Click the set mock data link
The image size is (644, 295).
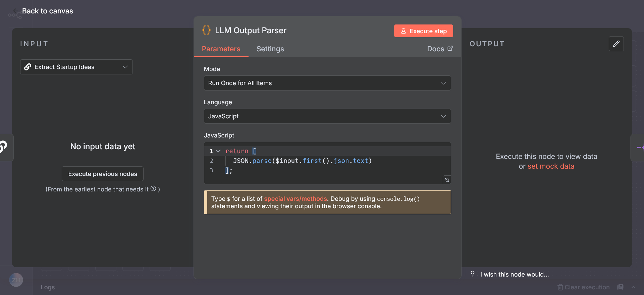pos(551,166)
